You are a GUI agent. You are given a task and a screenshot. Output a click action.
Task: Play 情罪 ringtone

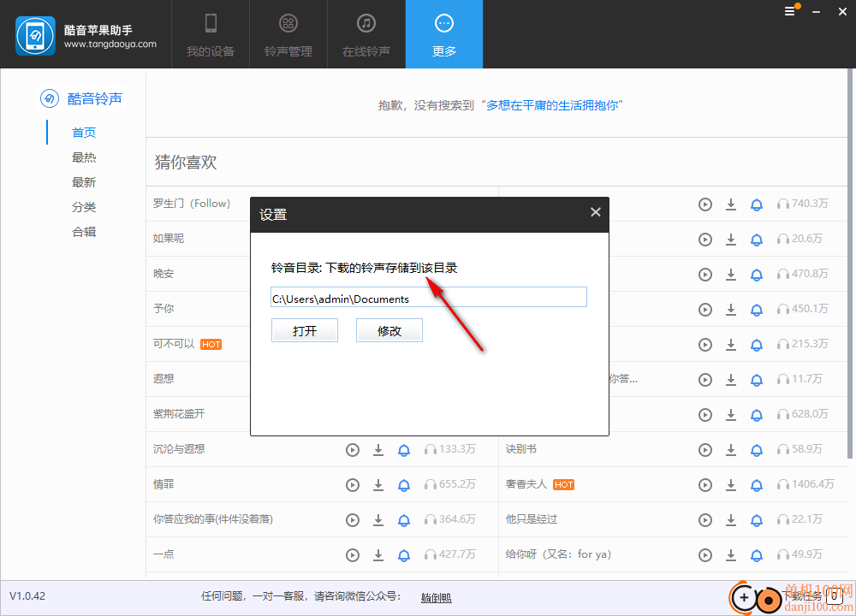click(x=353, y=484)
